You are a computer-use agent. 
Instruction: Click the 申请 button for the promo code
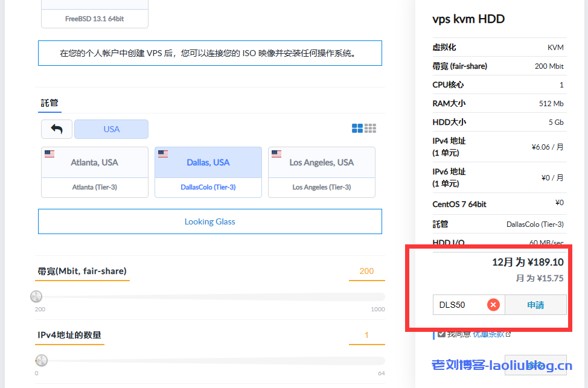(535, 305)
